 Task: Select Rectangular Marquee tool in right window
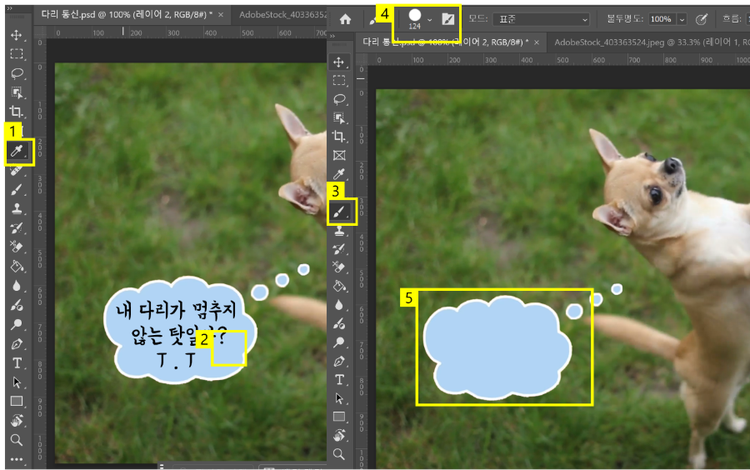tap(339, 80)
